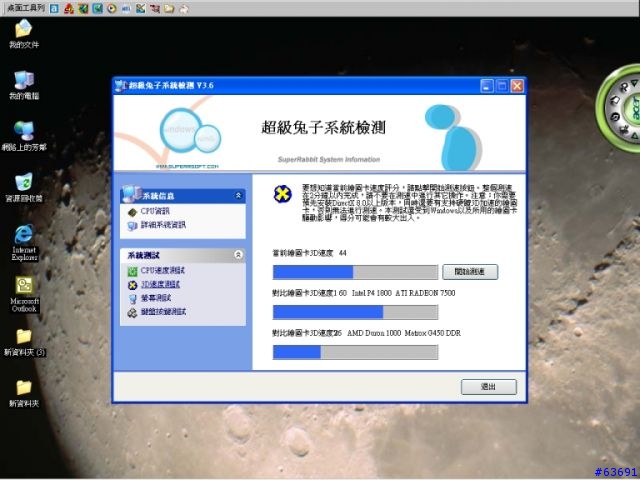
Task: Select the Internet Explorer desktop icon
Action: tap(24, 242)
